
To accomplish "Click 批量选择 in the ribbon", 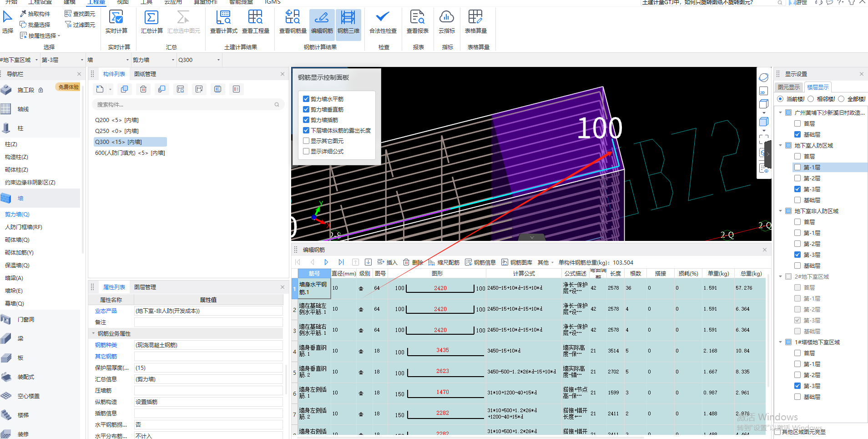I will click(35, 25).
